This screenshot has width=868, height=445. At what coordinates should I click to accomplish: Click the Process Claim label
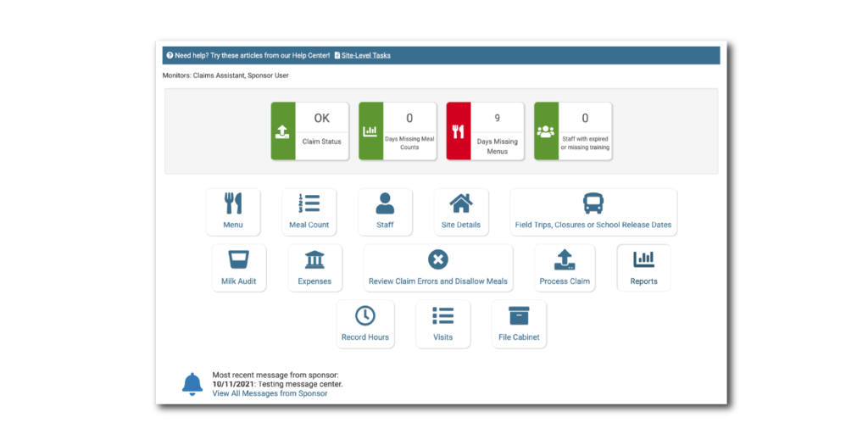[565, 281]
